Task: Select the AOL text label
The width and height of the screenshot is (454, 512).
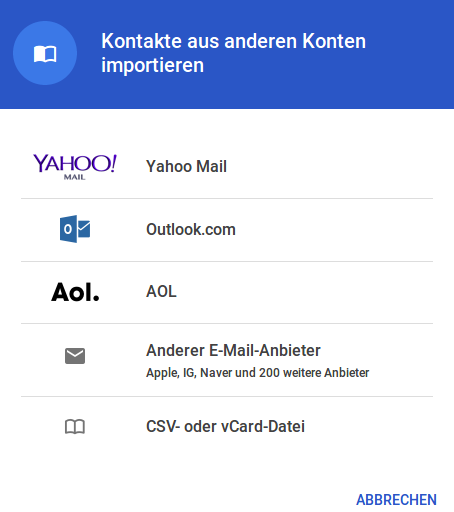Action: coord(161,292)
